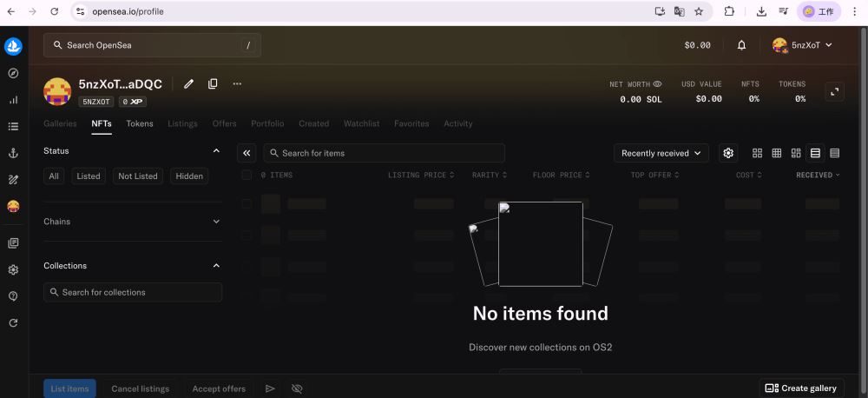
Task: Open the 5nzXoT account dropdown menu
Action: [803, 45]
